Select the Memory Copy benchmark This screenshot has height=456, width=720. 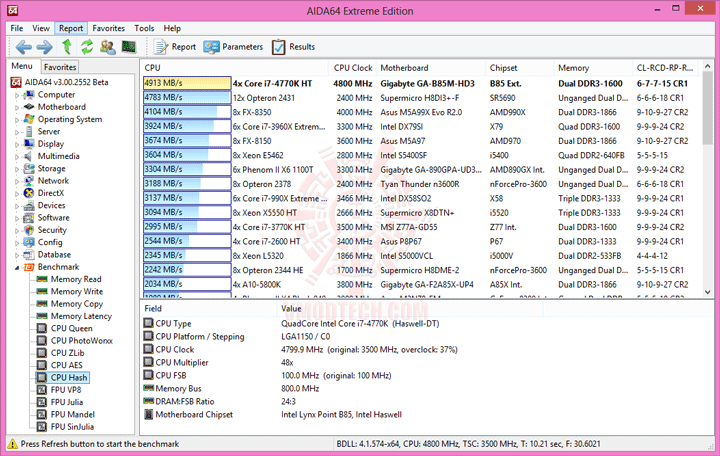tap(77, 304)
